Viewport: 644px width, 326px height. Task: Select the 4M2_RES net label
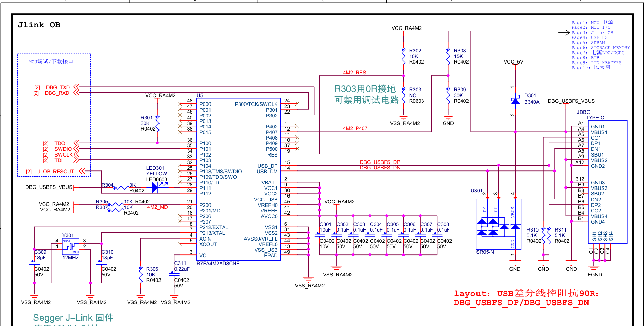click(x=354, y=73)
